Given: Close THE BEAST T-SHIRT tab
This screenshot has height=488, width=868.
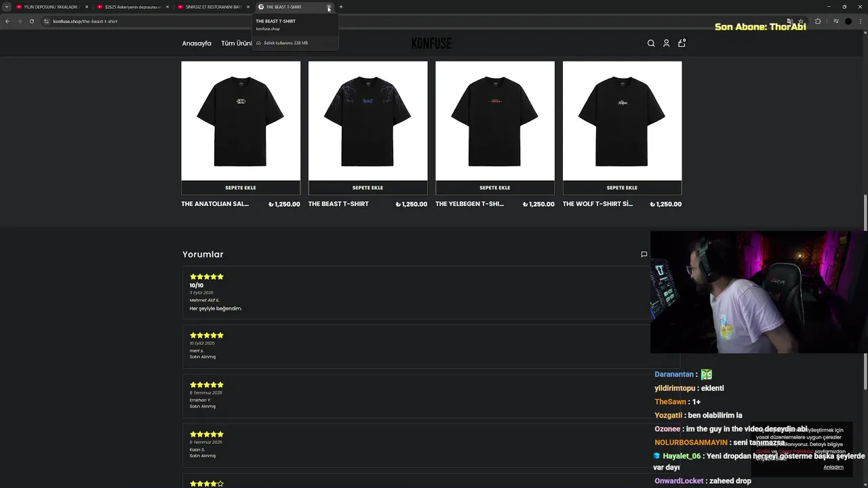Looking at the screenshot, I should (x=329, y=7).
